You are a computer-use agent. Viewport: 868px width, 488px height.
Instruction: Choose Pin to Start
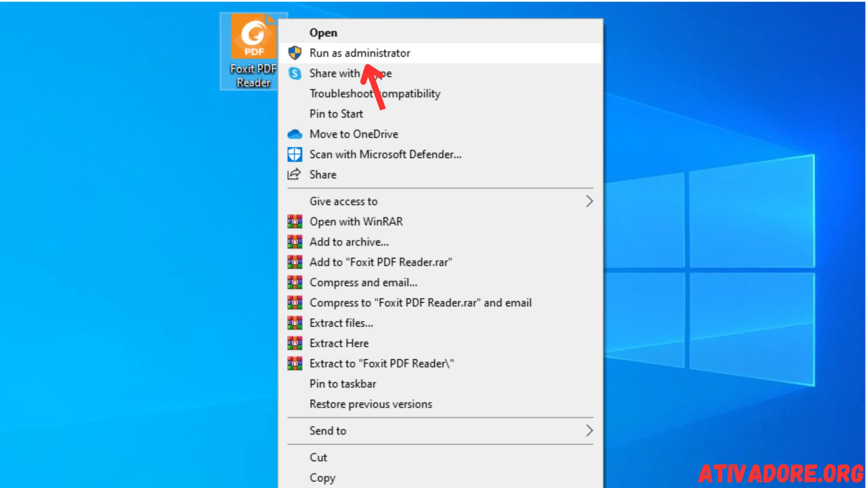pyautogui.click(x=440, y=114)
